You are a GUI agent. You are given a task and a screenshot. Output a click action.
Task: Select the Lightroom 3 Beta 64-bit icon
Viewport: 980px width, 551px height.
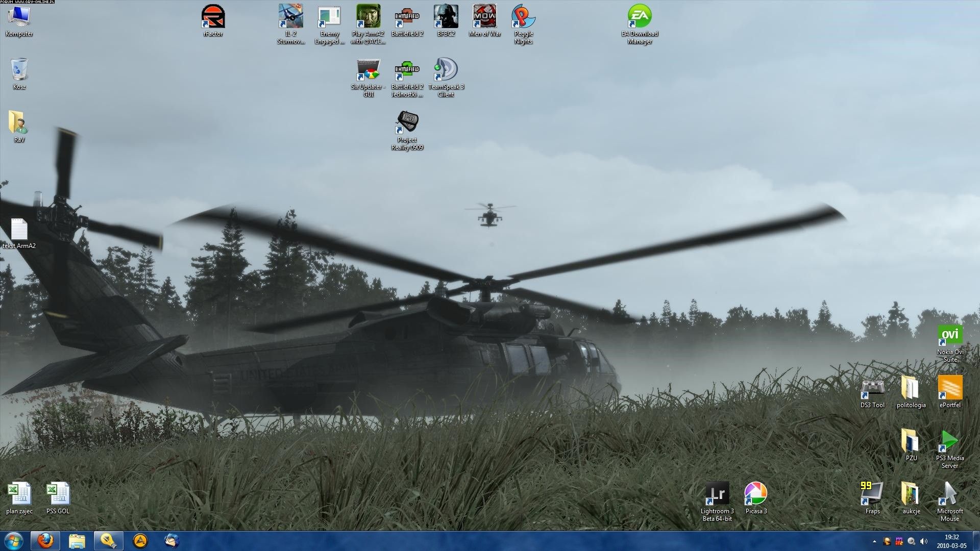pyautogui.click(x=717, y=495)
